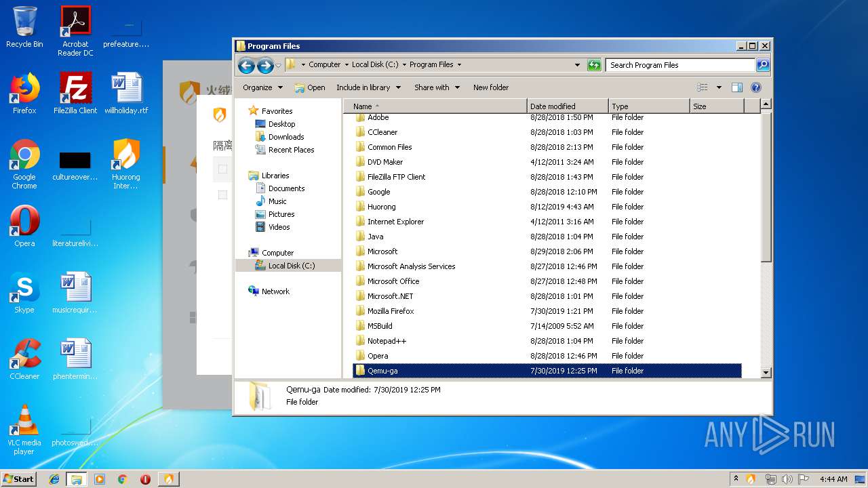Select Documents library
This screenshot has height=488, width=868.
(286, 188)
